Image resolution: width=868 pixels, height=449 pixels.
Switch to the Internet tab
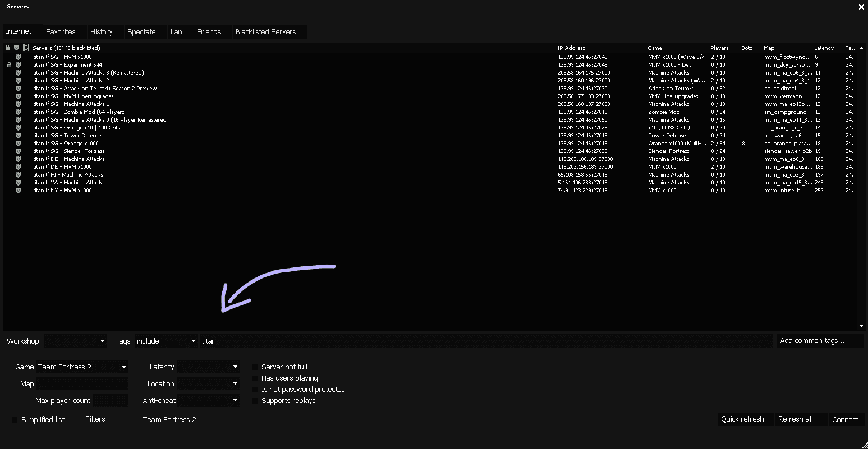pos(21,31)
